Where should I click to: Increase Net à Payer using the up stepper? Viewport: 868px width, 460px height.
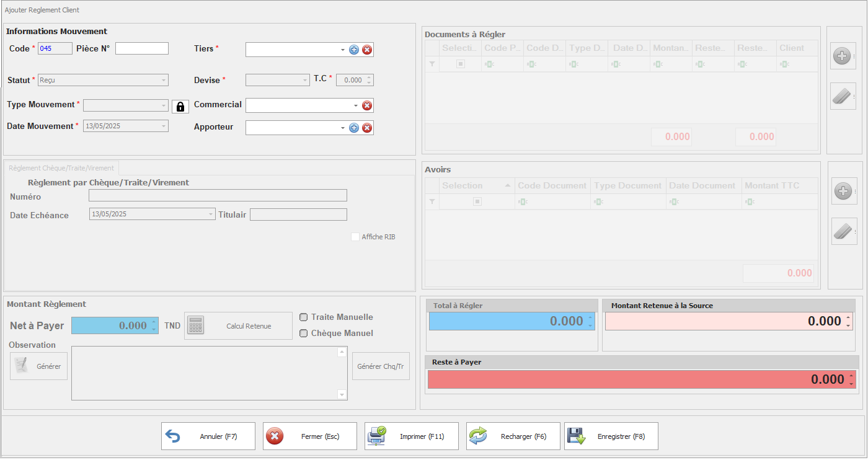154,322
